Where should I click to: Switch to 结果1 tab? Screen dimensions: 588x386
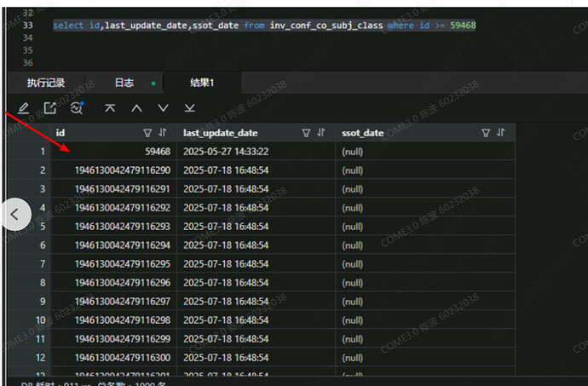coord(202,83)
